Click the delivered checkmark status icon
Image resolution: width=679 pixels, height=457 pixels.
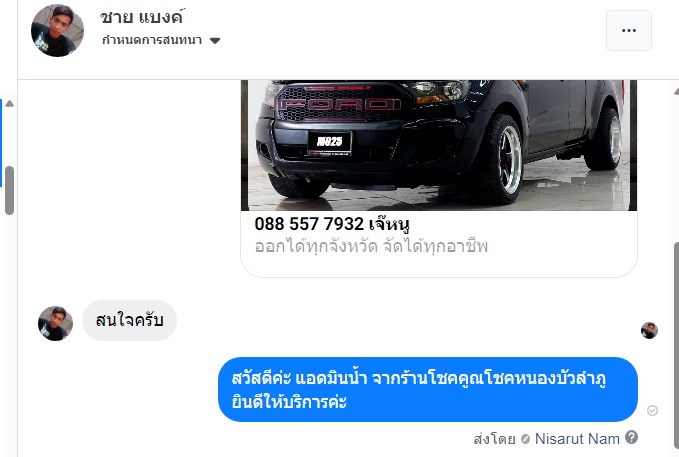click(x=652, y=410)
